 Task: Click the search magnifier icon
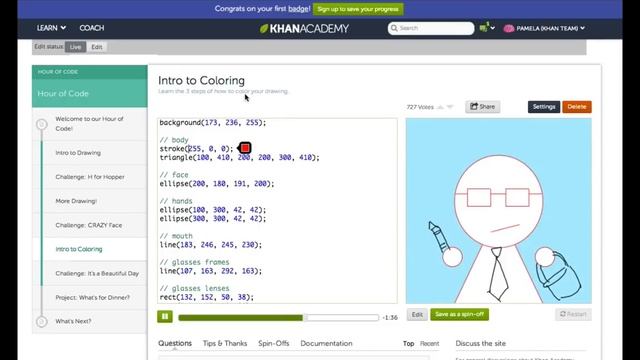tap(394, 28)
